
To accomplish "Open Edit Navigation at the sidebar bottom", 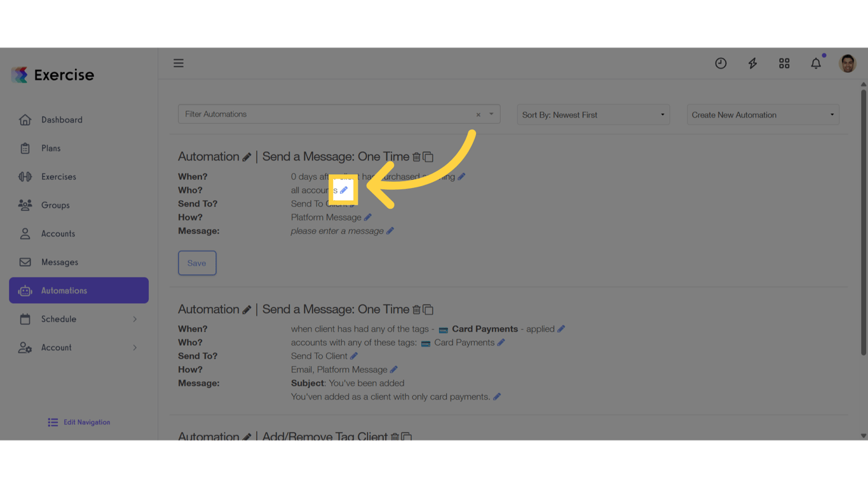I will coord(78,422).
